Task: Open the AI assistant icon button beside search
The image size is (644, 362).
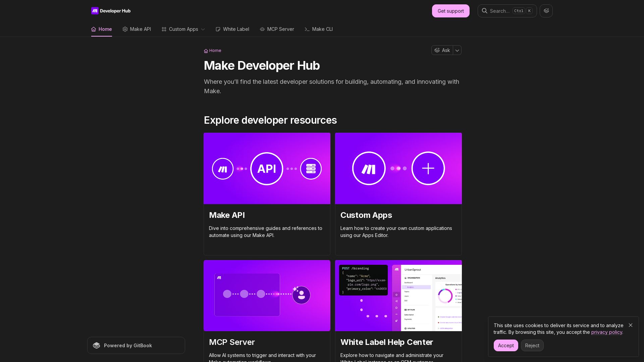Action: pyautogui.click(x=546, y=11)
